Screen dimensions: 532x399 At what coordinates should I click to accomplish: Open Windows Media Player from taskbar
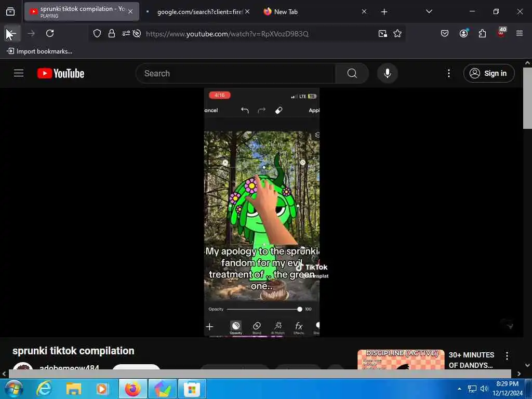(102, 389)
